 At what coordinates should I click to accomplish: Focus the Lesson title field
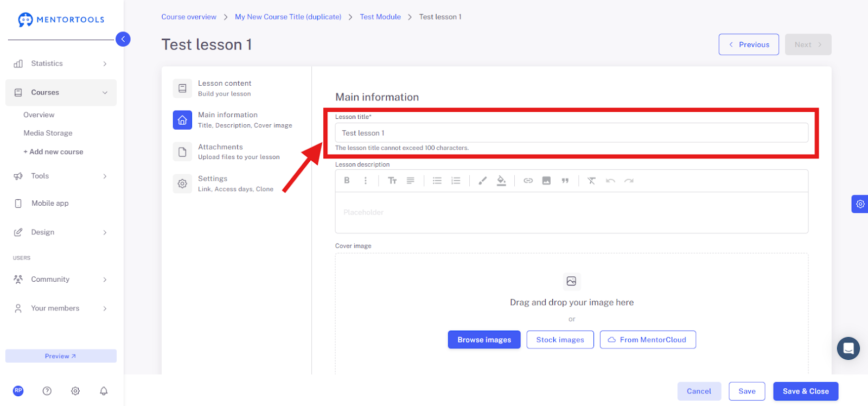[x=572, y=133]
